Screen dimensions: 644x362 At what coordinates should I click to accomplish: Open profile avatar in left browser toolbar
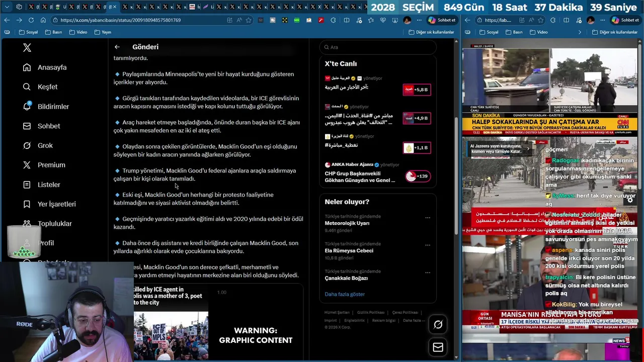tap(407, 20)
